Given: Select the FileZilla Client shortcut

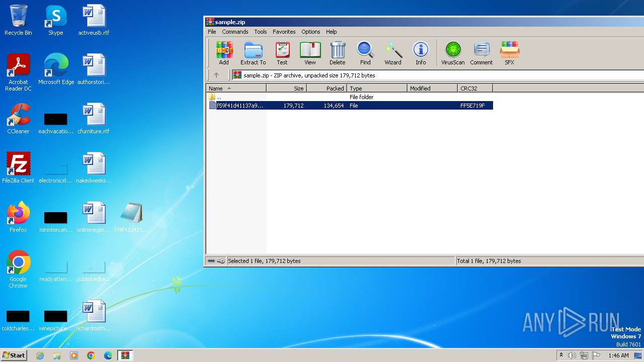Looking at the screenshot, I should coord(18,167).
